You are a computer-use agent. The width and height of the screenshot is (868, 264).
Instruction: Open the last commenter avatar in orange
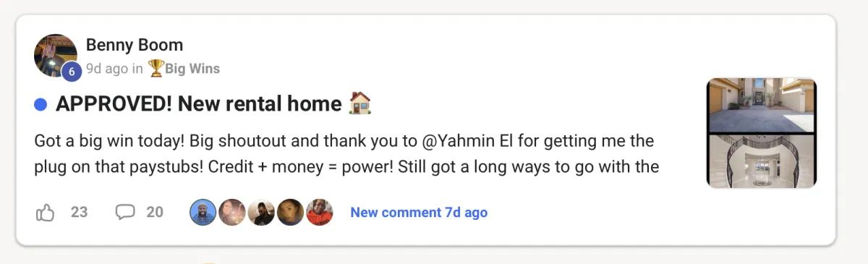[x=319, y=213]
